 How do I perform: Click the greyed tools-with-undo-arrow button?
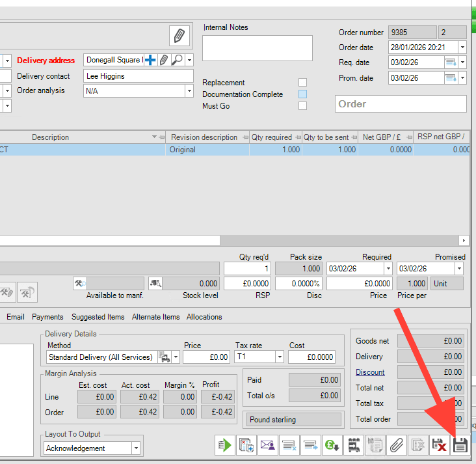[x=27, y=292]
